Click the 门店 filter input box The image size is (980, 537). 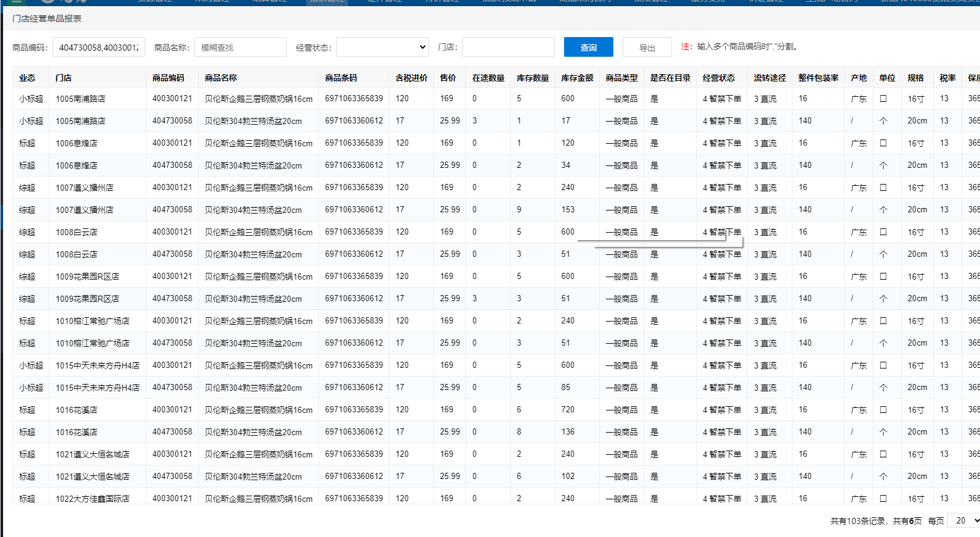click(508, 47)
